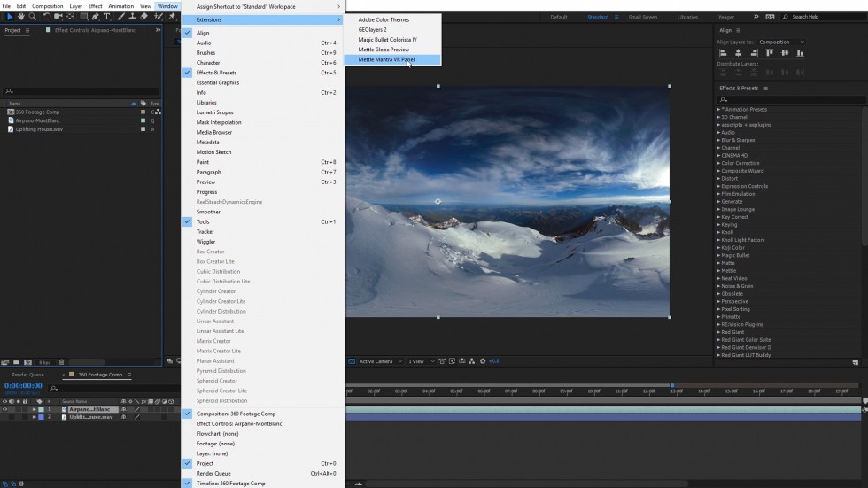868x488 pixels.
Task: Choose Mettle Mantra VR Panel extension
Action: 386,59
